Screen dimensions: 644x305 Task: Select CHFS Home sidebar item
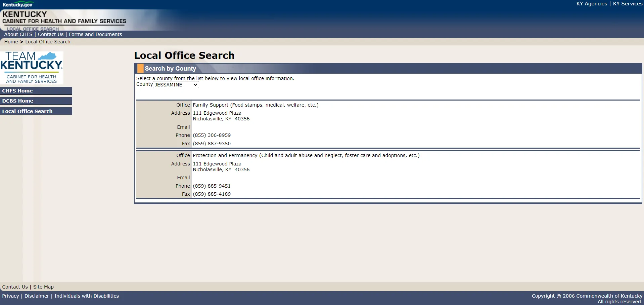click(x=36, y=91)
